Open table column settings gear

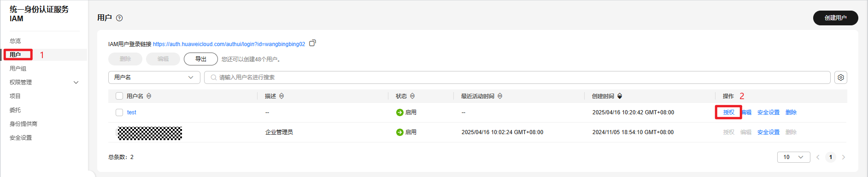point(841,77)
